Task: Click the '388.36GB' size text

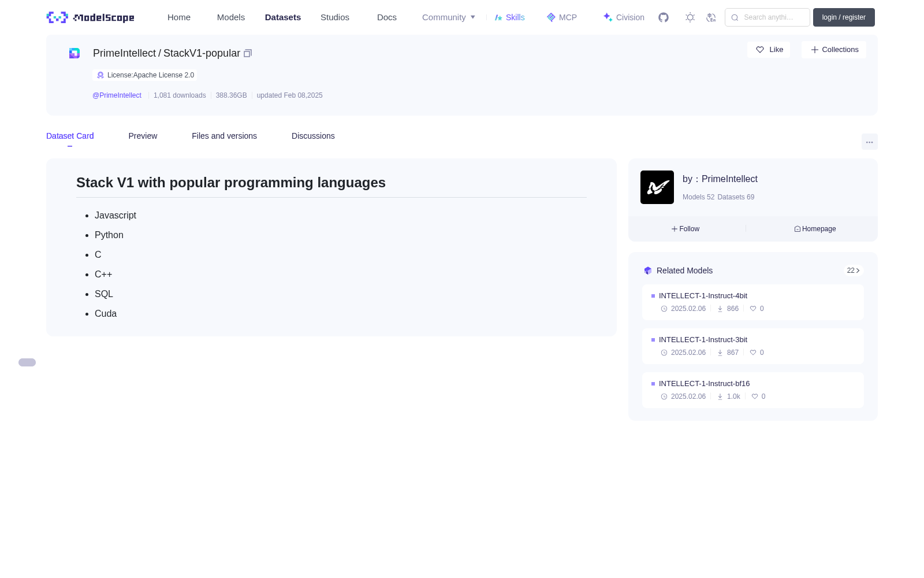Action: point(231,95)
